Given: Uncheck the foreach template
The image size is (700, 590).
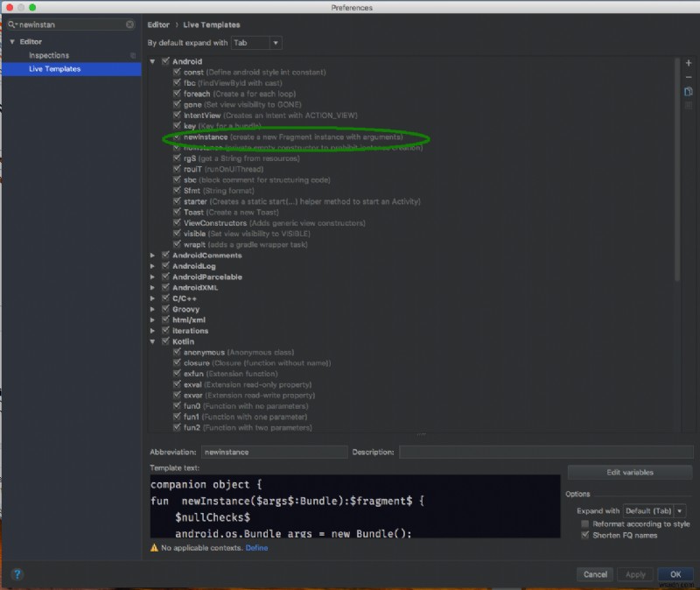Looking at the screenshot, I should pos(177,94).
